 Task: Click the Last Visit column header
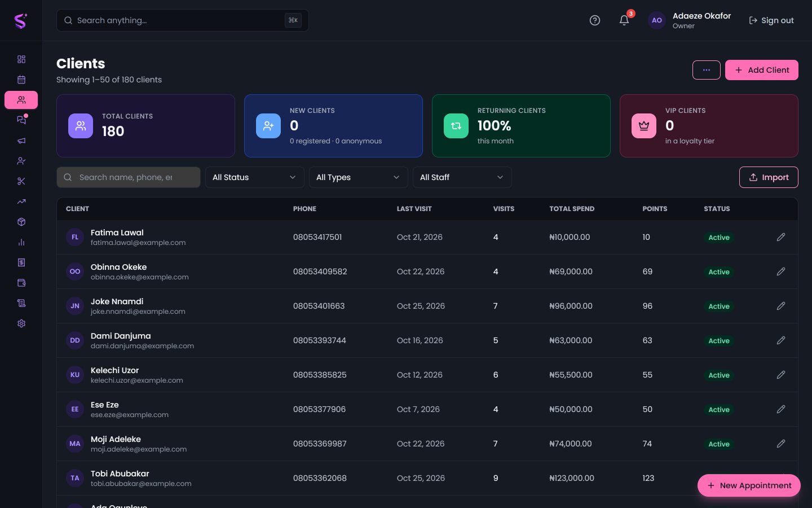click(414, 209)
